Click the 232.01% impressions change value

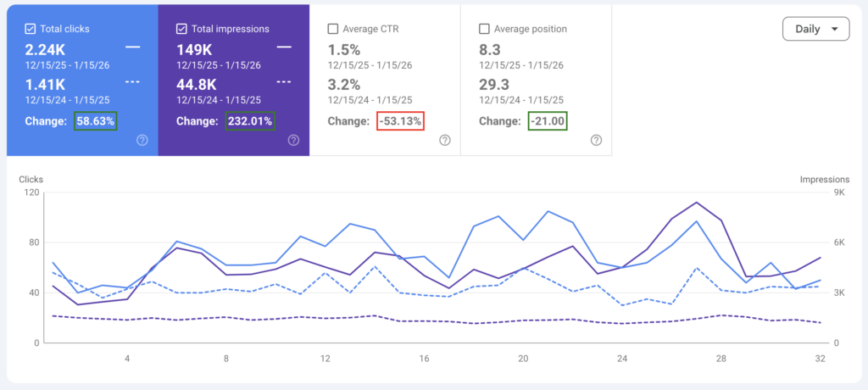pos(249,121)
